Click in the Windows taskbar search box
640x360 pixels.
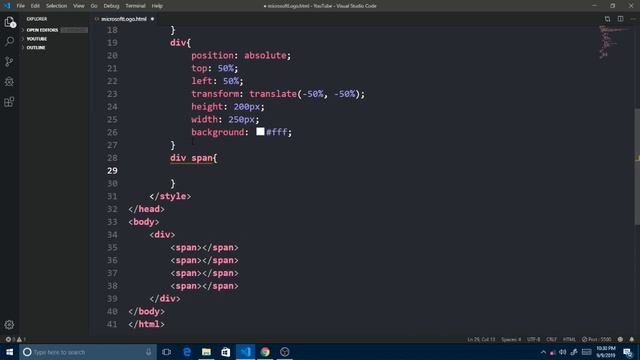coord(88,352)
